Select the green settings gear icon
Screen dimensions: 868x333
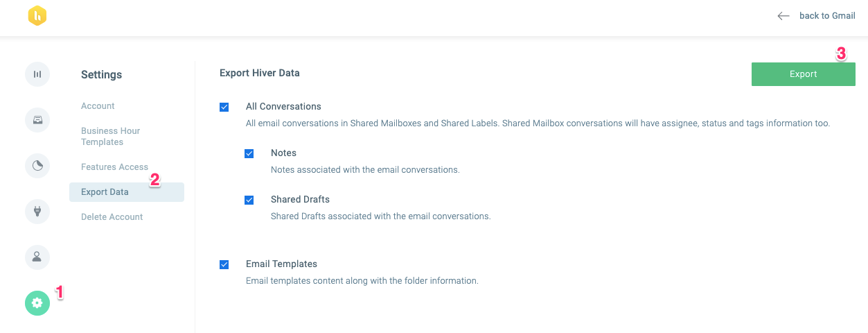(x=37, y=303)
